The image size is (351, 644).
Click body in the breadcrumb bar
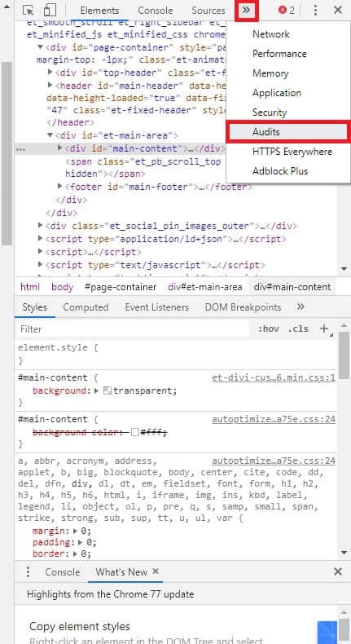click(x=62, y=287)
